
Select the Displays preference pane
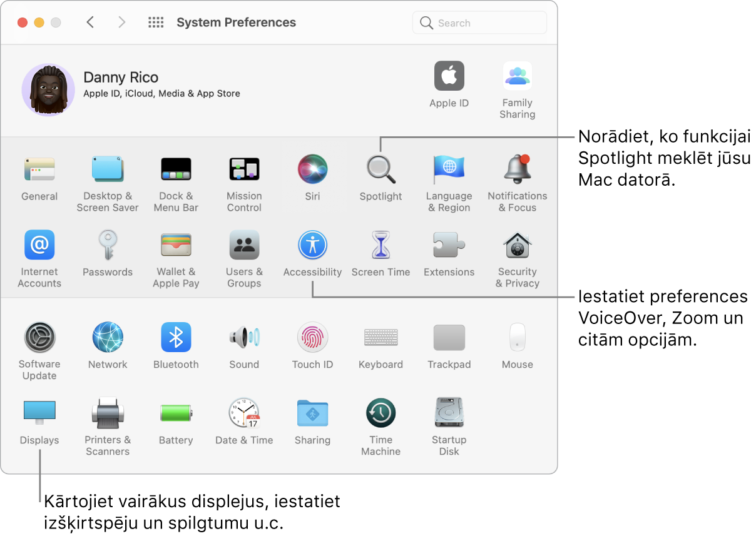click(x=39, y=413)
